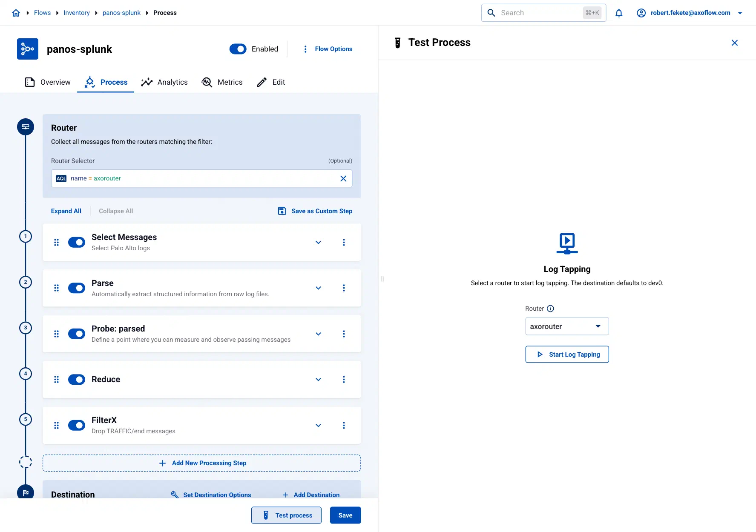Open Select Messages step options menu
Screen dimensions: 756x532
point(344,242)
